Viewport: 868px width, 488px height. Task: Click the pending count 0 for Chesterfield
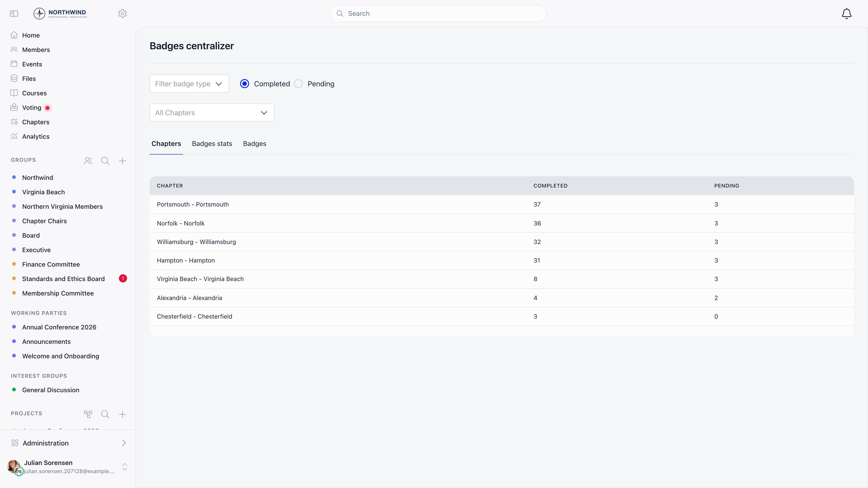point(716,316)
